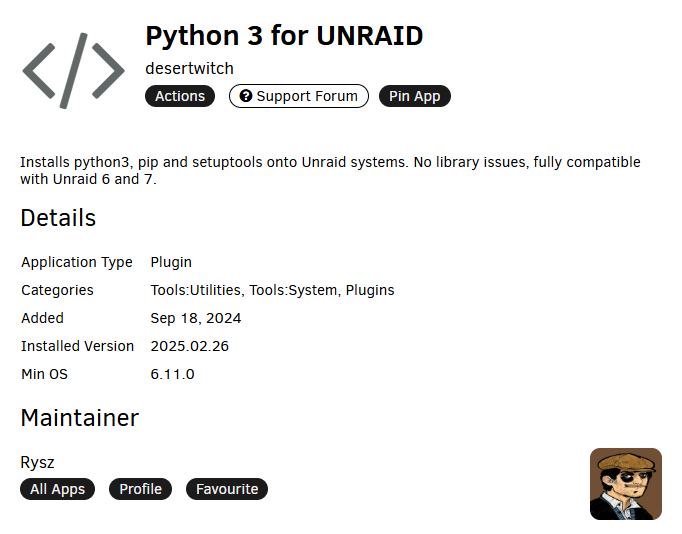Click the desertwitch author name
682x534 pixels.
pyautogui.click(x=189, y=69)
